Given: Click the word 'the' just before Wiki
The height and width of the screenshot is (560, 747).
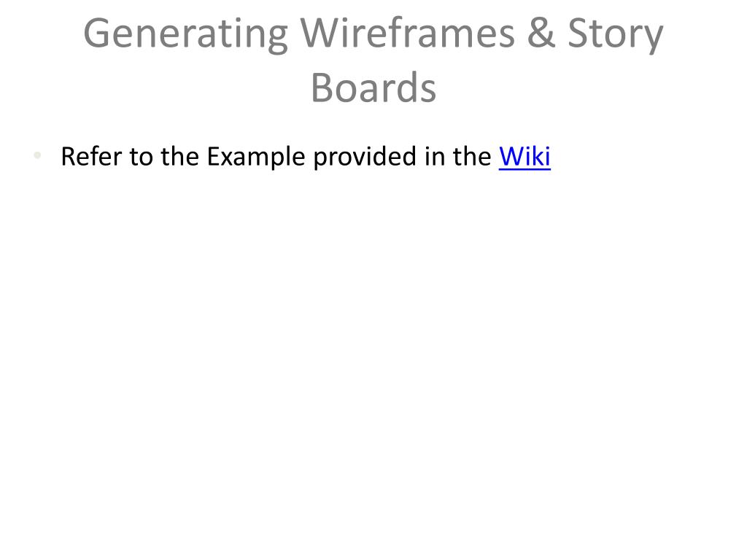Looking at the screenshot, I should (x=472, y=157).
